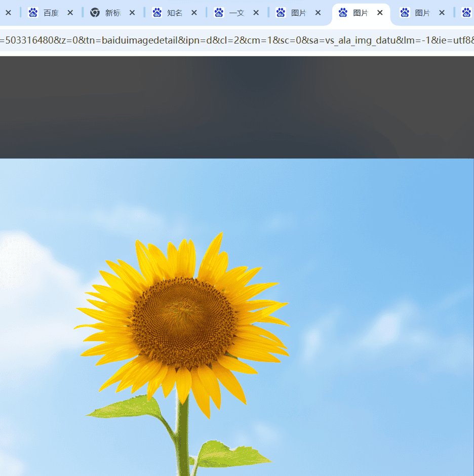Close the 一文 tab
Screen dimensions: 474x476
point(256,13)
